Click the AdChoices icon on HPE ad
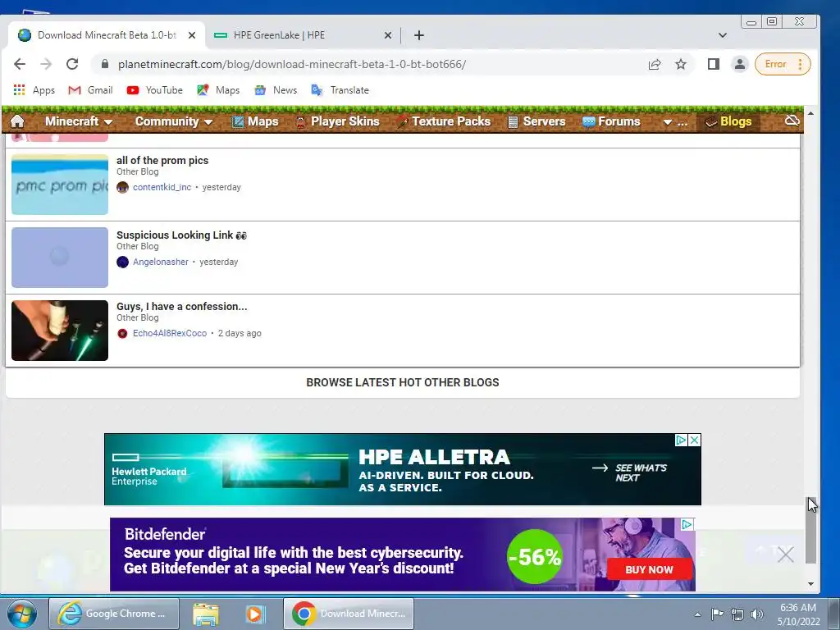This screenshot has width=840, height=630. 681,440
